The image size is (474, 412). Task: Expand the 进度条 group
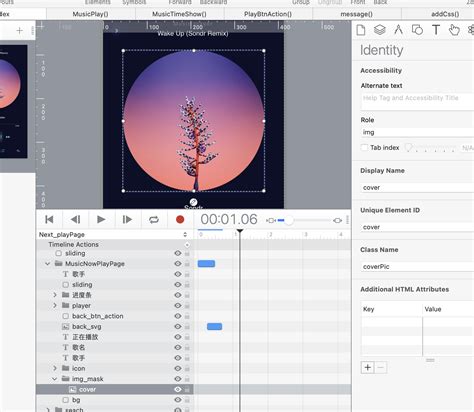55,295
